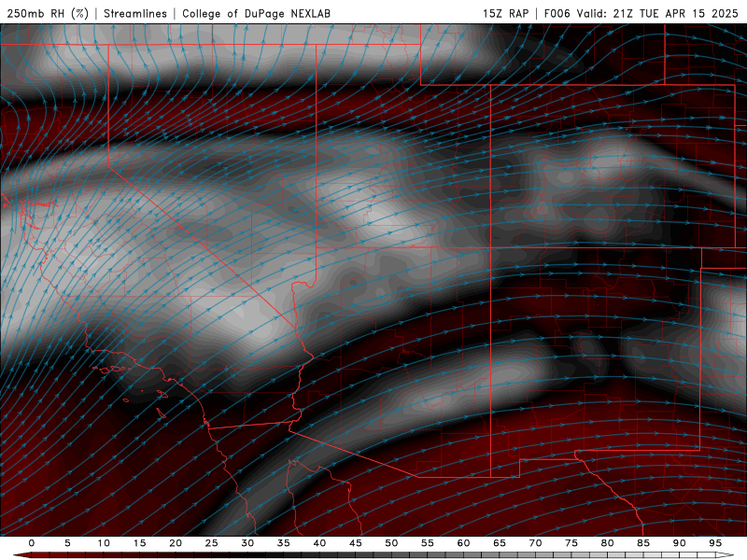This screenshot has width=747, height=560.
Task: Click the 50 label on the color scale
Action: (x=391, y=543)
